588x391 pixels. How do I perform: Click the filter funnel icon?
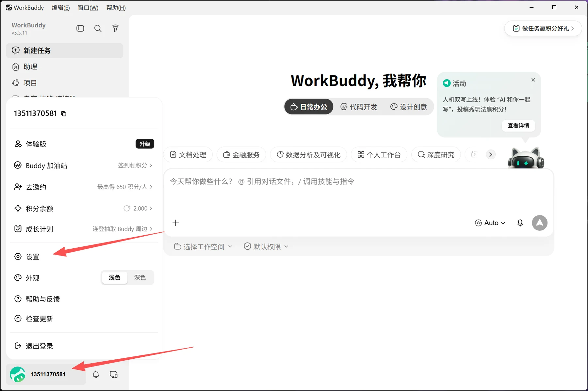point(115,28)
